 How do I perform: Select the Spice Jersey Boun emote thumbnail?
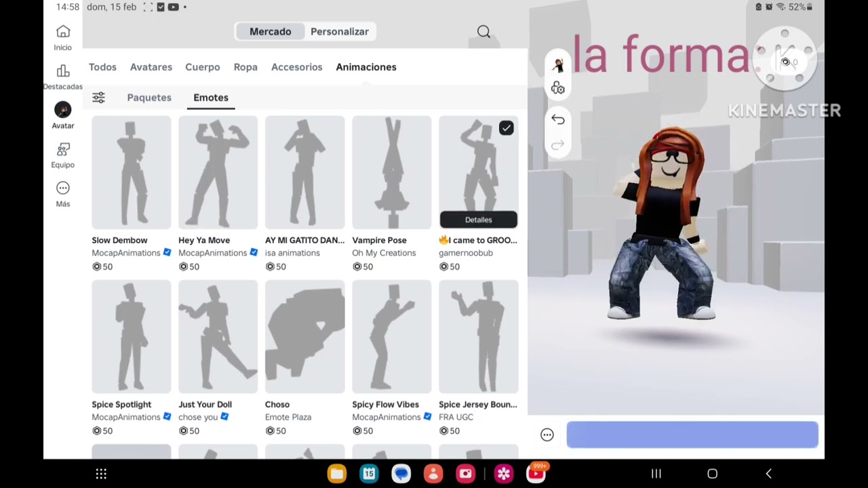[x=479, y=337]
